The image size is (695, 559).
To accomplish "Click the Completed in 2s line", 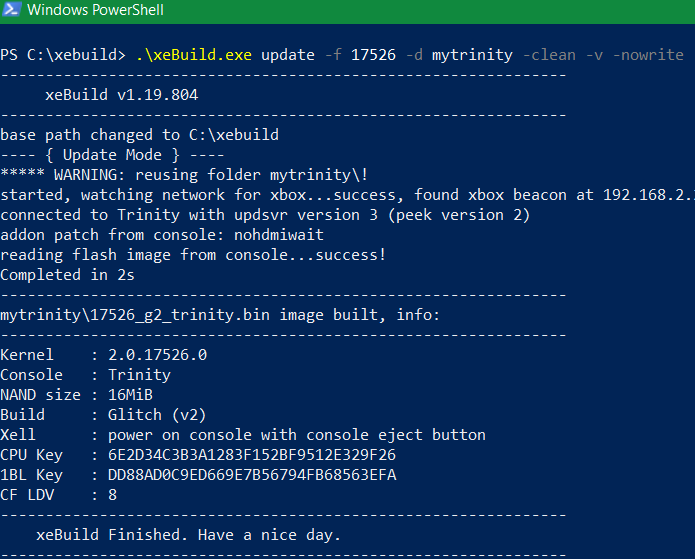I will pyautogui.click(x=67, y=275).
